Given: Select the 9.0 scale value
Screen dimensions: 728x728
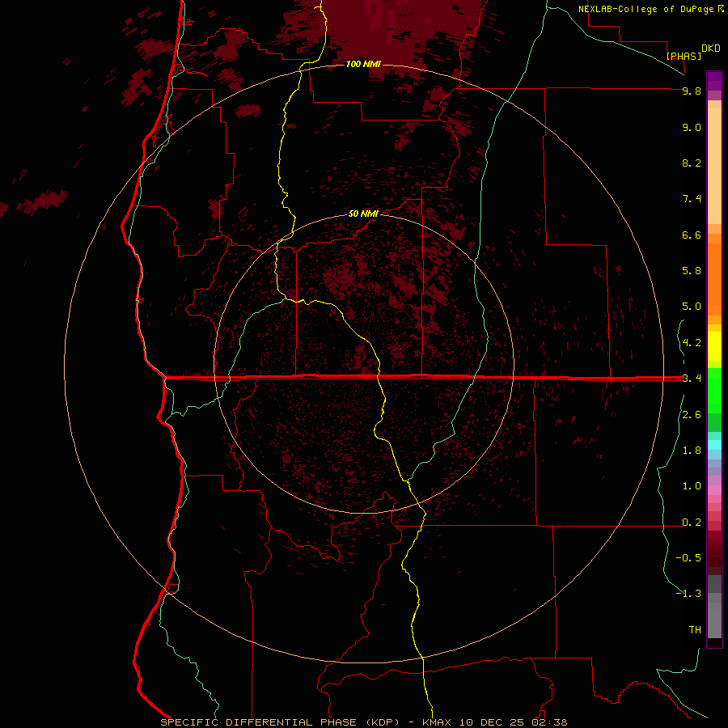Looking at the screenshot, I should pyautogui.click(x=692, y=127).
